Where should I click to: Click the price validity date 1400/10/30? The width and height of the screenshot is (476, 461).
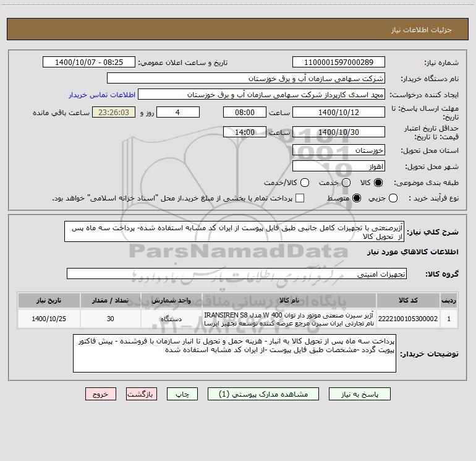pos(339,132)
